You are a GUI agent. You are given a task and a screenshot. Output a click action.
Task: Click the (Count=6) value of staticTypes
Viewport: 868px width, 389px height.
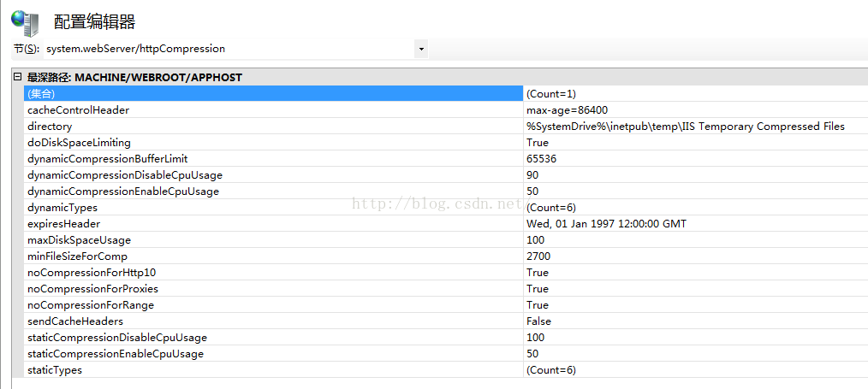click(x=551, y=370)
